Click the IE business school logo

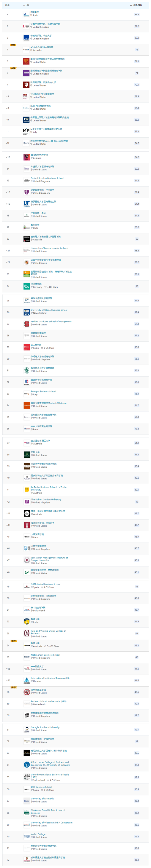[x=26, y=14]
